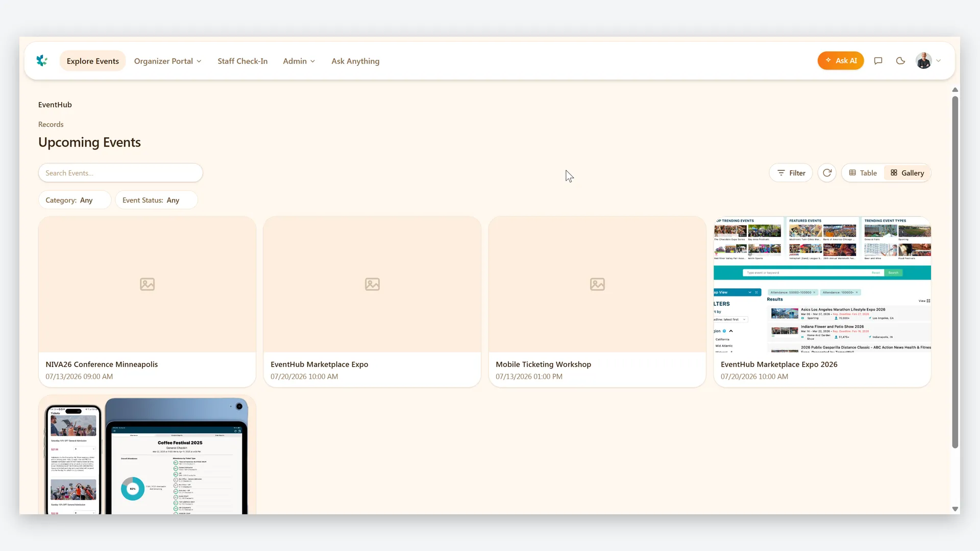Screen dimensions: 980x551
Task: Click EventHub Marketplace Expo placeholder image icon
Action: (x=372, y=284)
